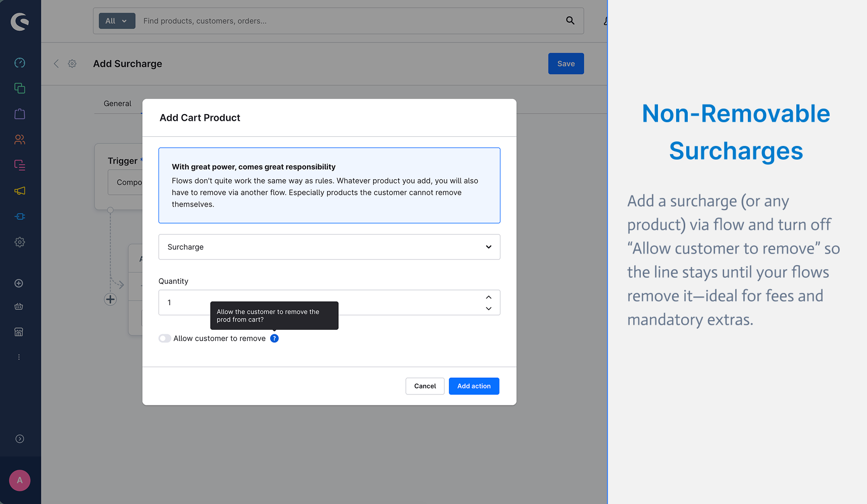Switch to the General tab
Screen dimensions: 867x504
(118, 104)
